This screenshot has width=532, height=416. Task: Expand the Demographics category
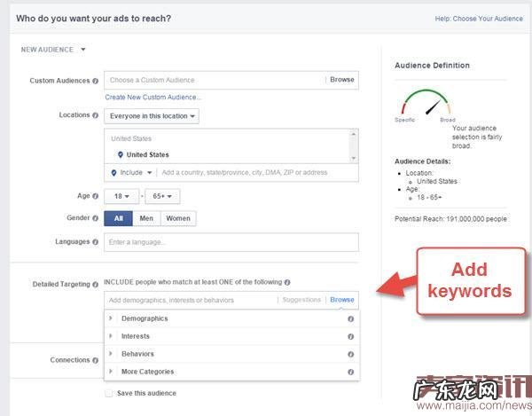[x=111, y=318]
